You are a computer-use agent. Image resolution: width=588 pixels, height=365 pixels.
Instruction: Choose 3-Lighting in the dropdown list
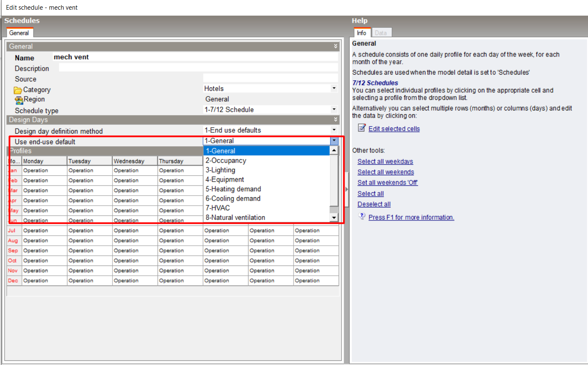(x=267, y=170)
